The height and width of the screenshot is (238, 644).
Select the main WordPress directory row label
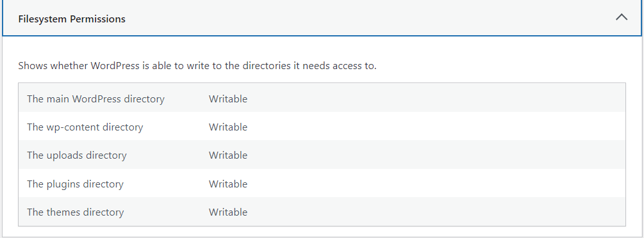[95, 99]
